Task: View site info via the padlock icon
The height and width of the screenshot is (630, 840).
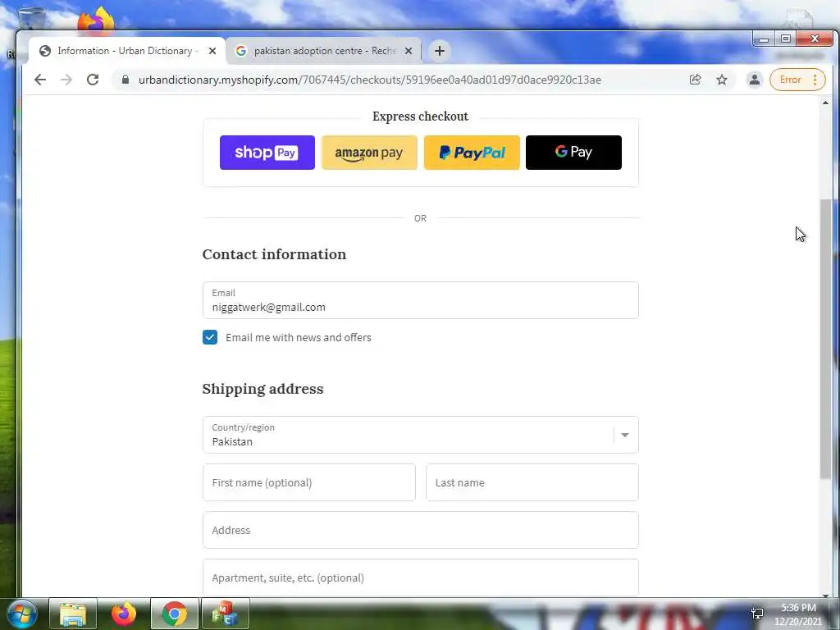Action: coord(126,80)
